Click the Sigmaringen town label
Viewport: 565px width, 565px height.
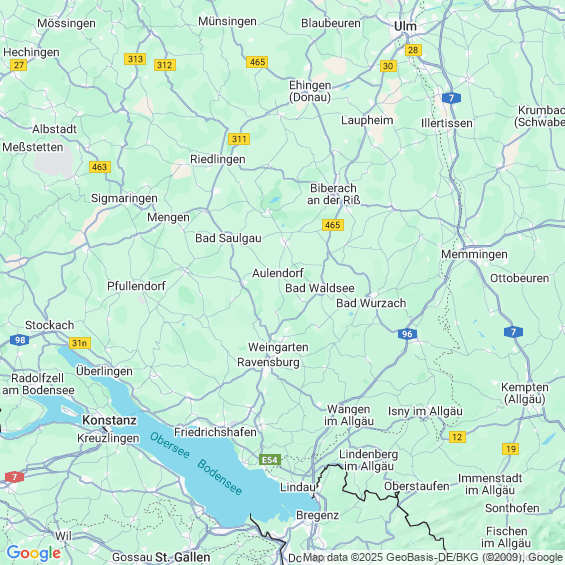pos(124,199)
